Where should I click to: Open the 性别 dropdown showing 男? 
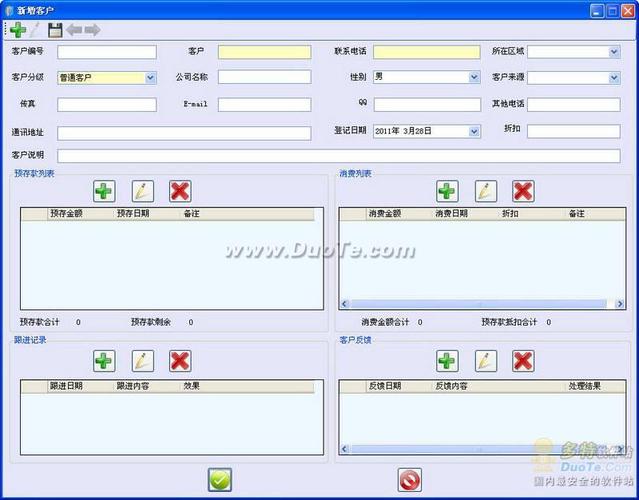pos(474,77)
